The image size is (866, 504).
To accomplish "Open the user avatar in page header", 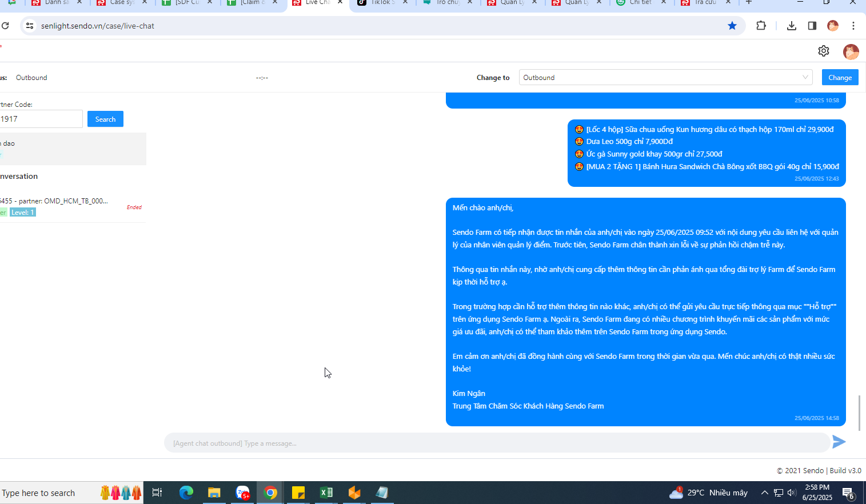I will [851, 51].
